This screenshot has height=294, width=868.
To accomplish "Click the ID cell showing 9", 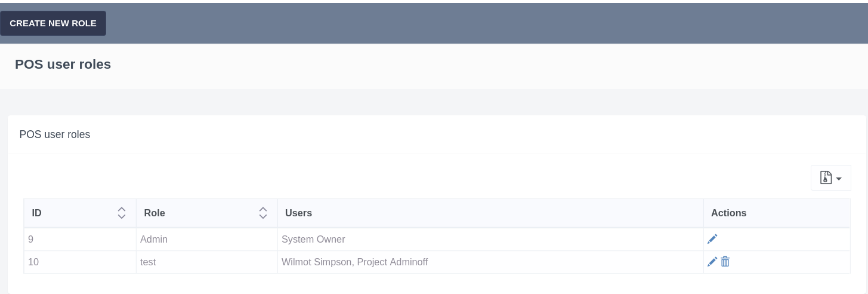I will pyautogui.click(x=31, y=239).
